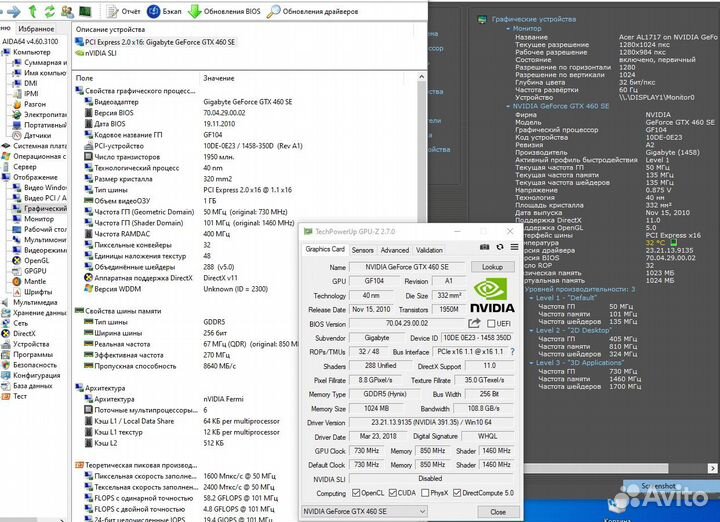Collapse Level 2 - "2D Desktop" node
This screenshot has height=522, width=720.
click(531, 330)
